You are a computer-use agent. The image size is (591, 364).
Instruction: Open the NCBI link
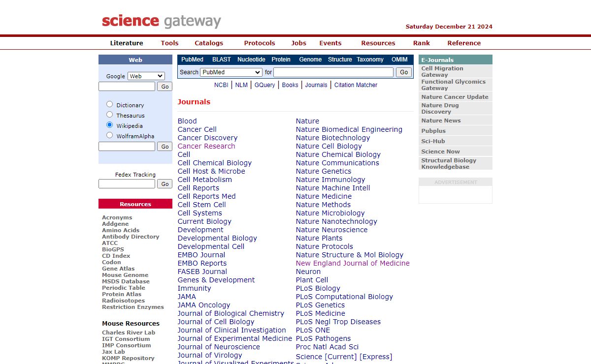[221, 85]
